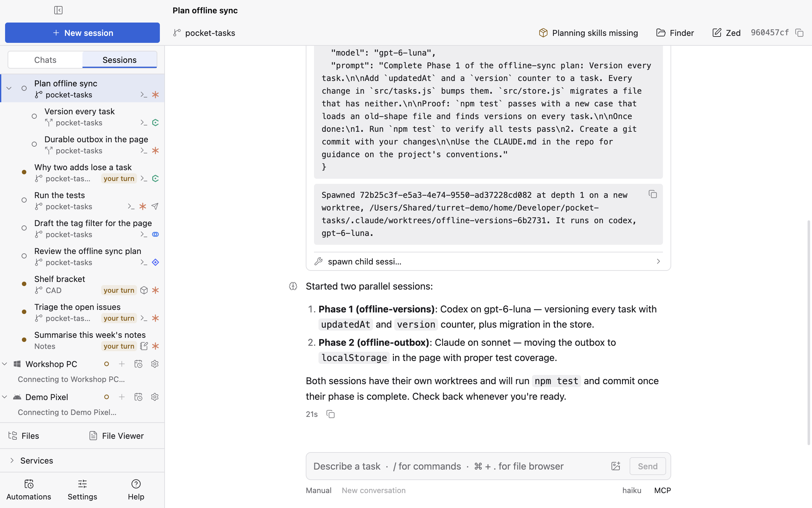Screen dimensions: 812x508
Task: Copy commit hash 960457cf
Action: [x=799, y=33]
